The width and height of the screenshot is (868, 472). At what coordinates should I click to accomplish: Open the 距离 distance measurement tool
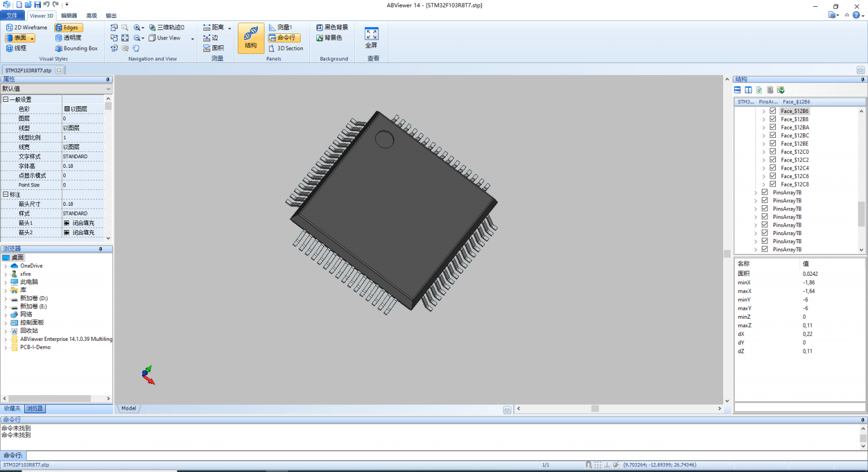tap(215, 27)
